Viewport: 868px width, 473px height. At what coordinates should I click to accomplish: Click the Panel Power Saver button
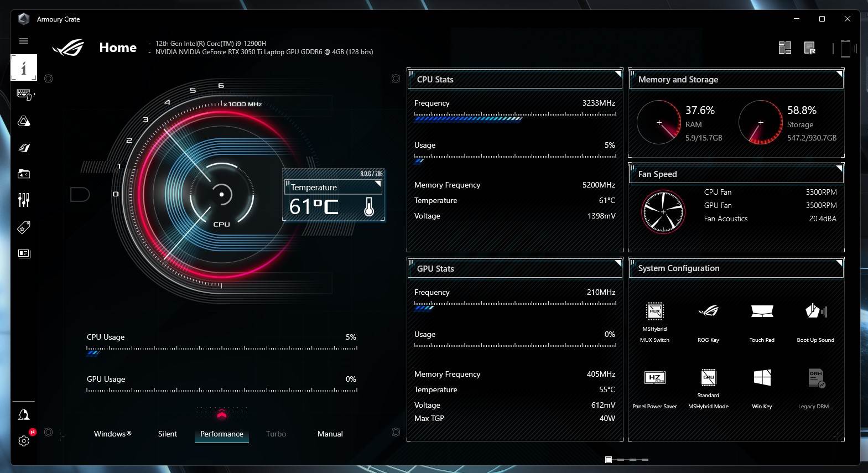click(654, 378)
